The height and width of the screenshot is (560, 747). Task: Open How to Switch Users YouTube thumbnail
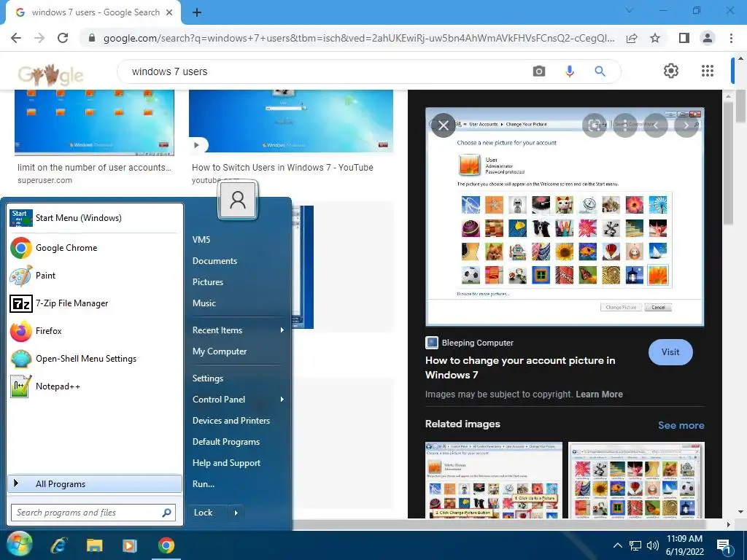(x=291, y=121)
